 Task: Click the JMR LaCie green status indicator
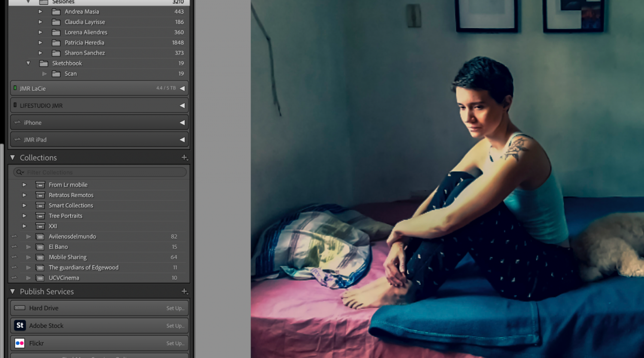pos(15,88)
